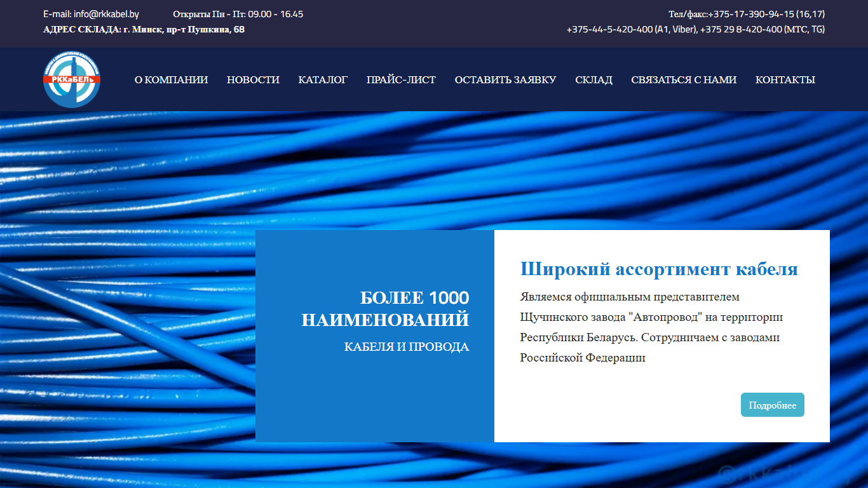Navigate to СВЯЗАТЬСЯ С НАМИ
This screenshot has height=488, width=868.
tap(684, 80)
